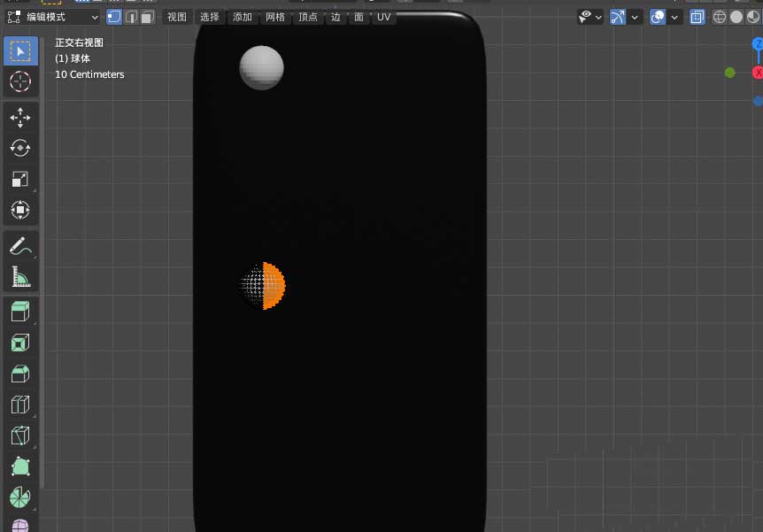Screen dimensions: 763x532
Task: Click the orange selected half-sphere vertices
Action: click(274, 286)
